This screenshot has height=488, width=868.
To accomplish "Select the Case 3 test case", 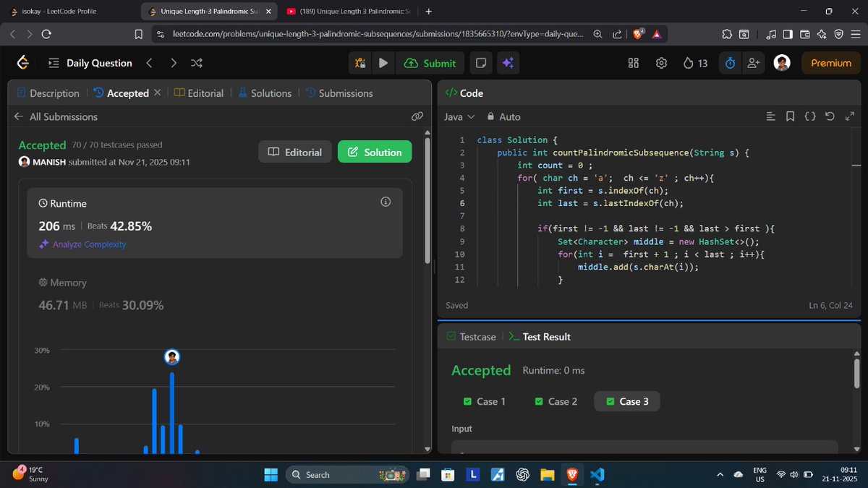I will (626, 401).
